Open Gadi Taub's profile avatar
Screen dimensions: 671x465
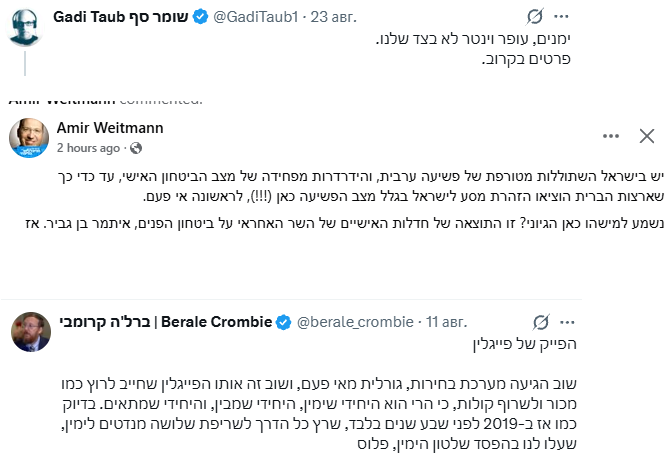coord(25,27)
